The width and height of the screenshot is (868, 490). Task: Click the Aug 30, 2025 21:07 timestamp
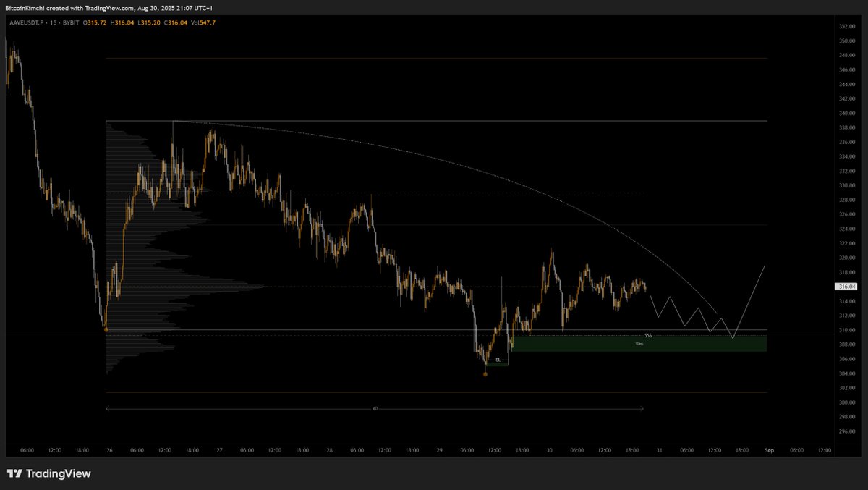164,7
